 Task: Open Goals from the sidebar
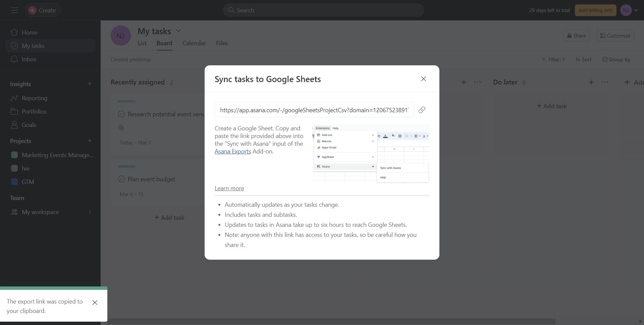[x=29, y=125]
